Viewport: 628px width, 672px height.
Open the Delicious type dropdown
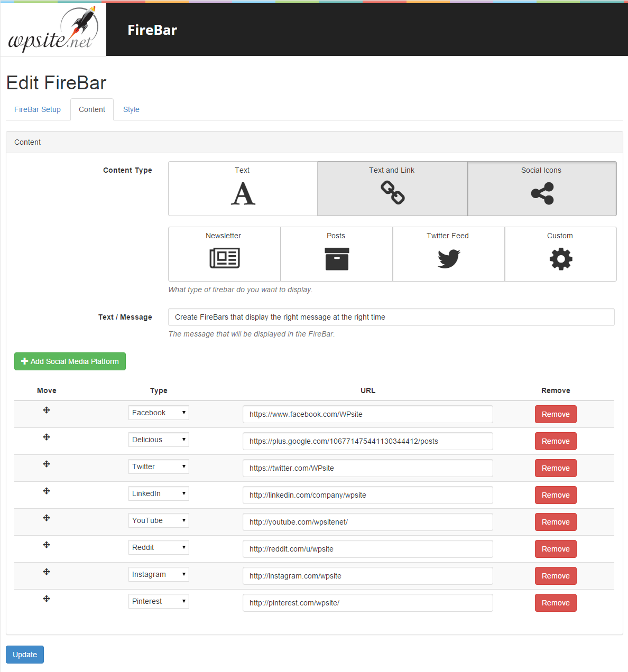click(159, 440)
